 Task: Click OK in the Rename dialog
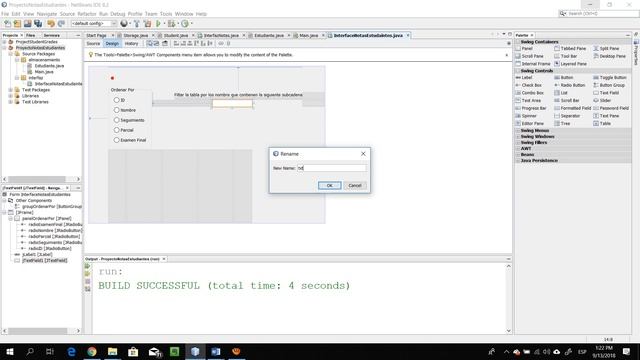pos(329,185)
